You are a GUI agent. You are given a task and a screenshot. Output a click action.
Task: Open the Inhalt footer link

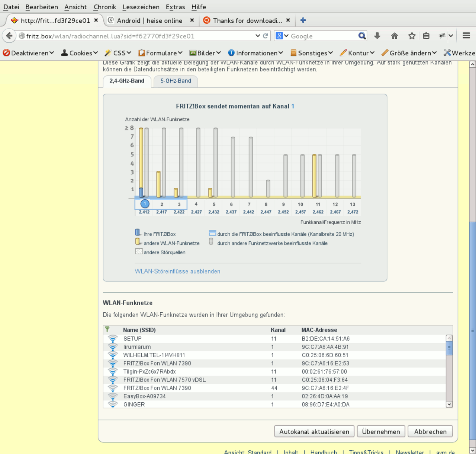click(x=291, y=452)
